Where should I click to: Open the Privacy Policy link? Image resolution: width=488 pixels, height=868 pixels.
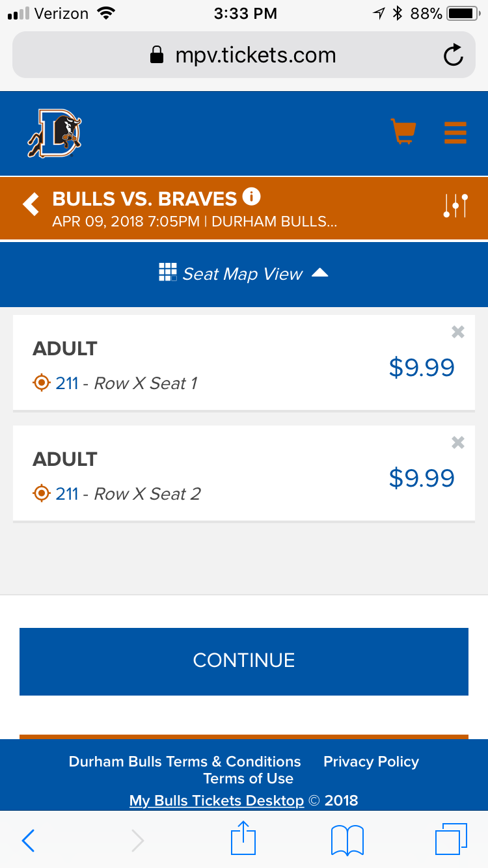tap(371, 761)
